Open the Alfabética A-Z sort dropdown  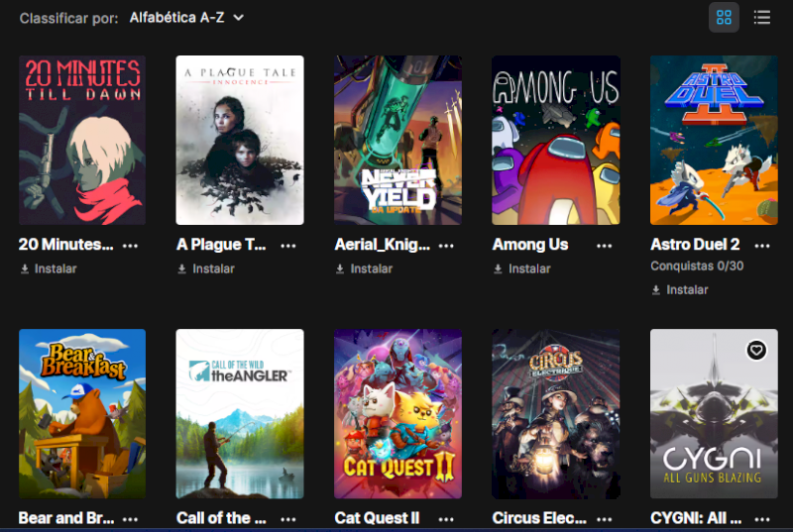click(x=186, y=18)
